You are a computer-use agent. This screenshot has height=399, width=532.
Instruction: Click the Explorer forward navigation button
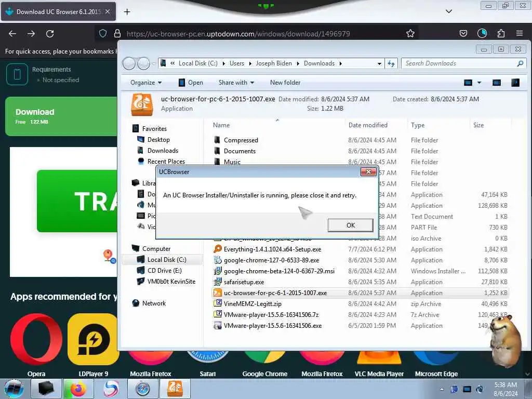point(143,63)
